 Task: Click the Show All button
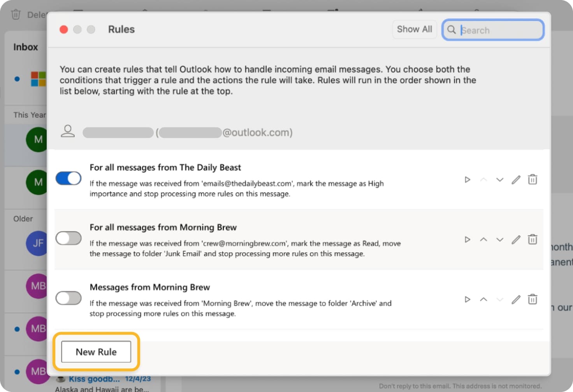coord(414,29)
